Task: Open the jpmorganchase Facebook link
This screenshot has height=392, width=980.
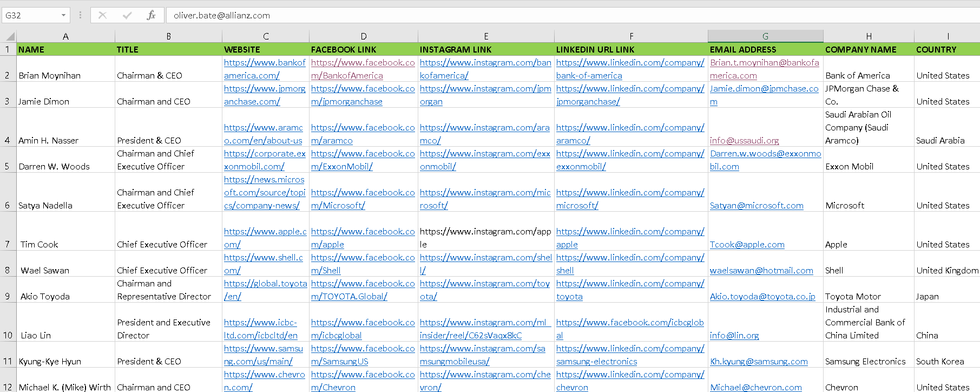Action: click(363, 95)
